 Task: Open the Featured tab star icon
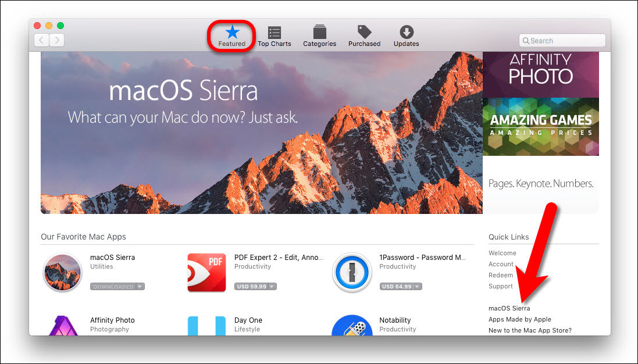coord(232,32)
